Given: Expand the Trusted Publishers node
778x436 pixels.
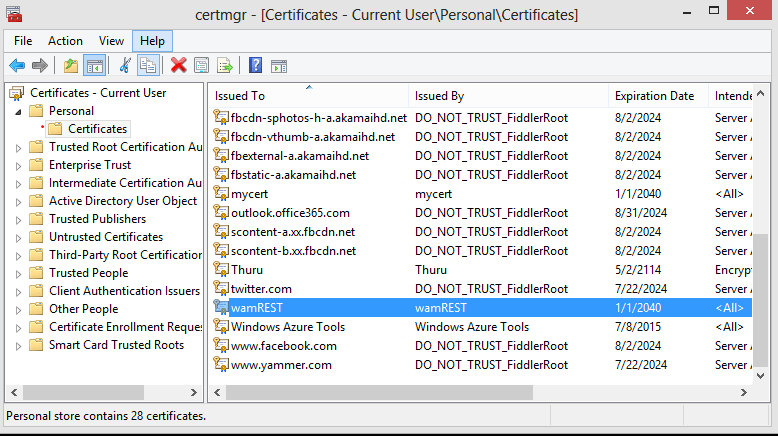Looking at the screenshot, I should click(18, 219).
